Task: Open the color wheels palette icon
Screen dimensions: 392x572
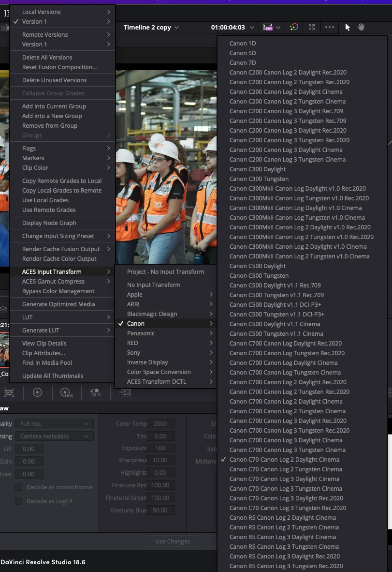Action: 37,392
